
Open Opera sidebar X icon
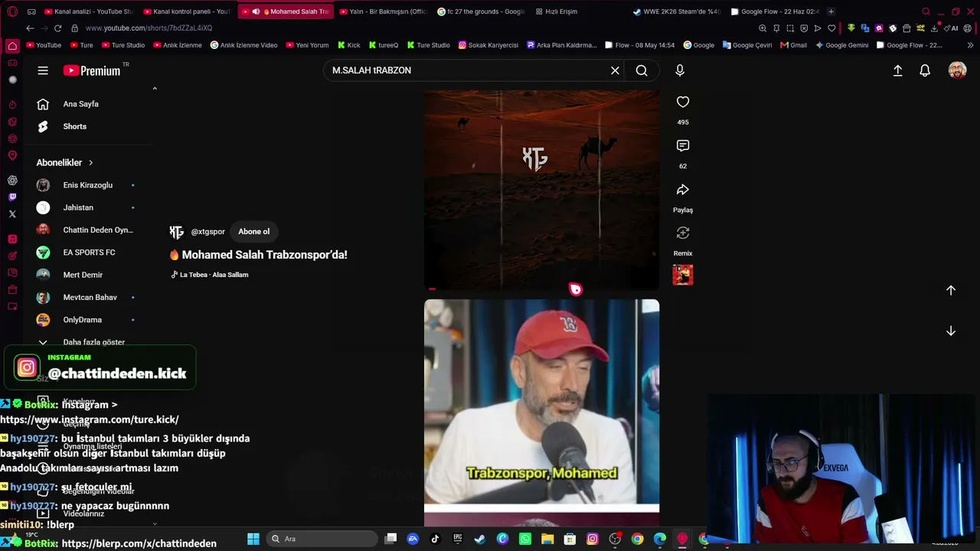pyautogui.click(x=12, y=214)
